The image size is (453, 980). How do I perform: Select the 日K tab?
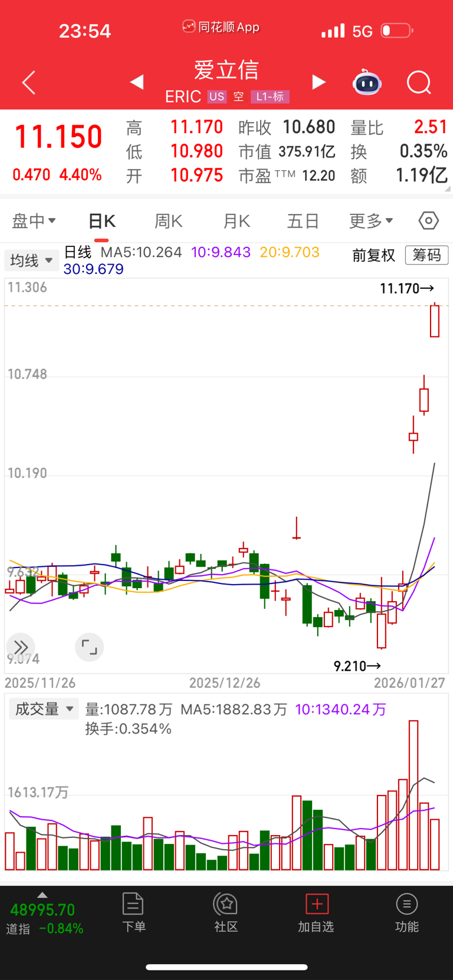pyautogui.click(x=101, y=221)
